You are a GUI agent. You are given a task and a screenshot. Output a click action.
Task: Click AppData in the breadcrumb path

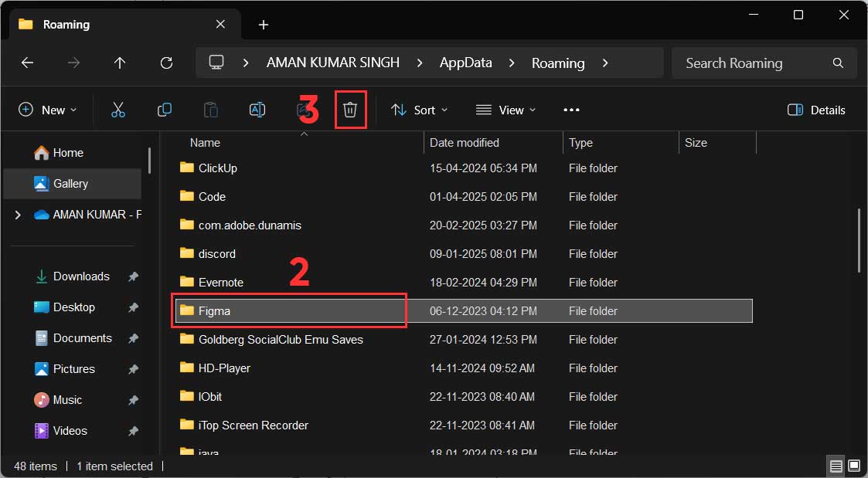pyautogui.click(x=465, y=63)
